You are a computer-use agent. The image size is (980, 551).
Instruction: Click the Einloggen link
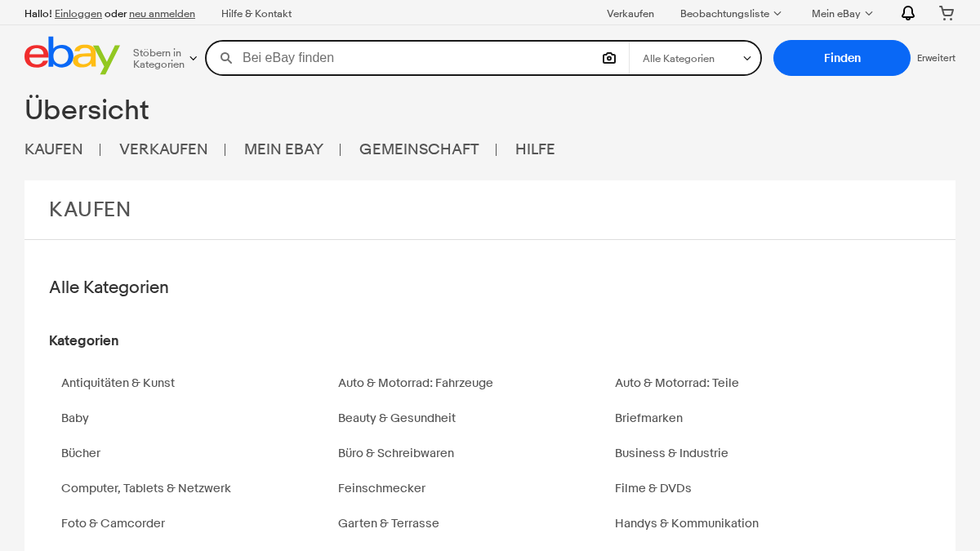[x=78, y=13]
